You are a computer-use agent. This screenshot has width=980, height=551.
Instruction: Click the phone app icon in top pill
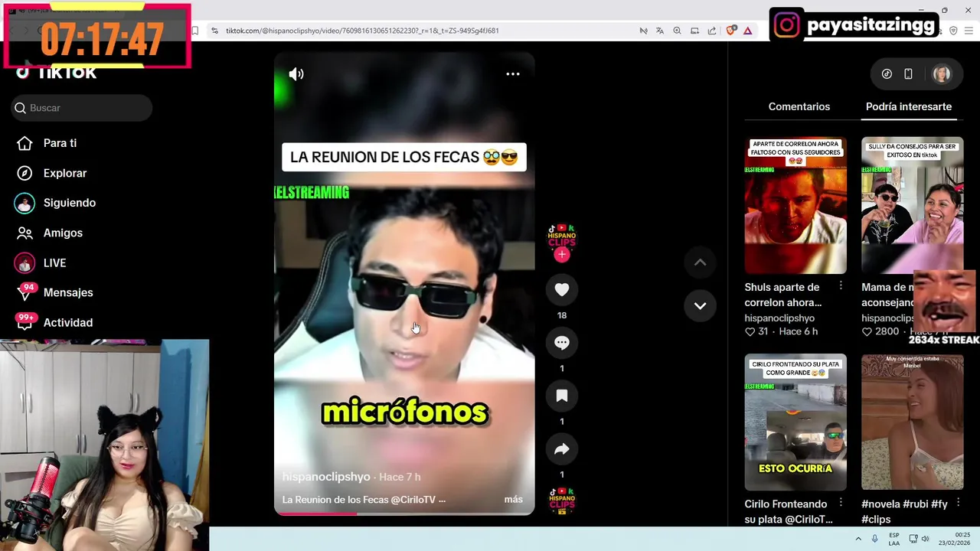tap(908, 74)
